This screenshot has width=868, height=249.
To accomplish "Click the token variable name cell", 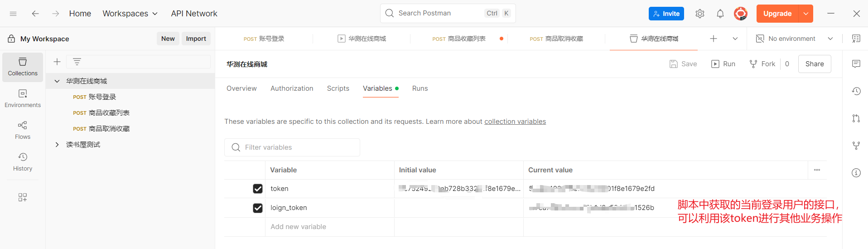I will [329, 189].
